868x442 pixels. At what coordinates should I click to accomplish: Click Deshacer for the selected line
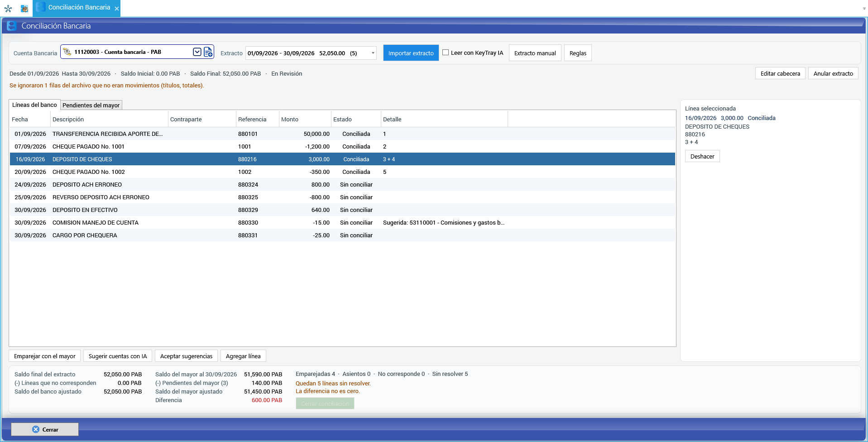point(702,156)
